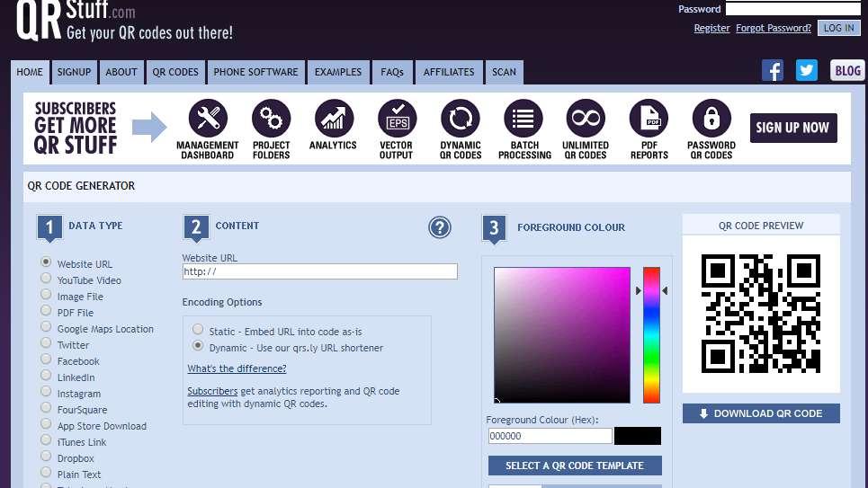Open the PHONE SOFTWARE tab
Screen dimensions: 868x488
pos(255,72)
